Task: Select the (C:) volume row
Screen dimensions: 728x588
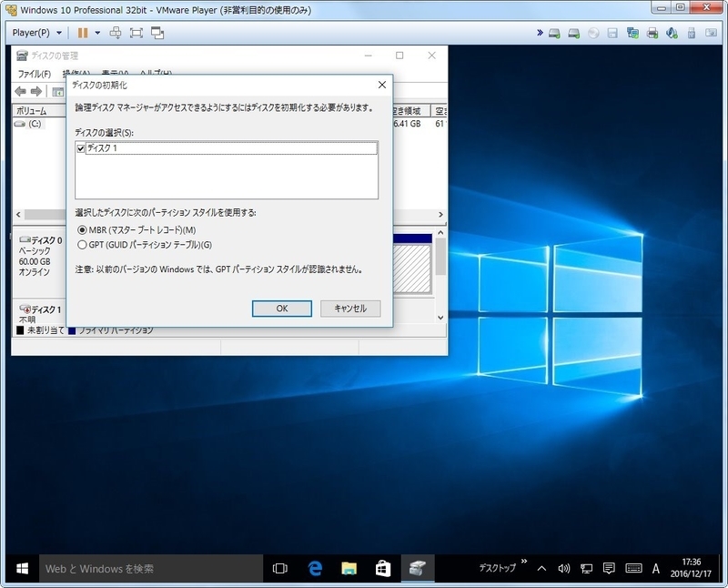Action: (29, 124)
